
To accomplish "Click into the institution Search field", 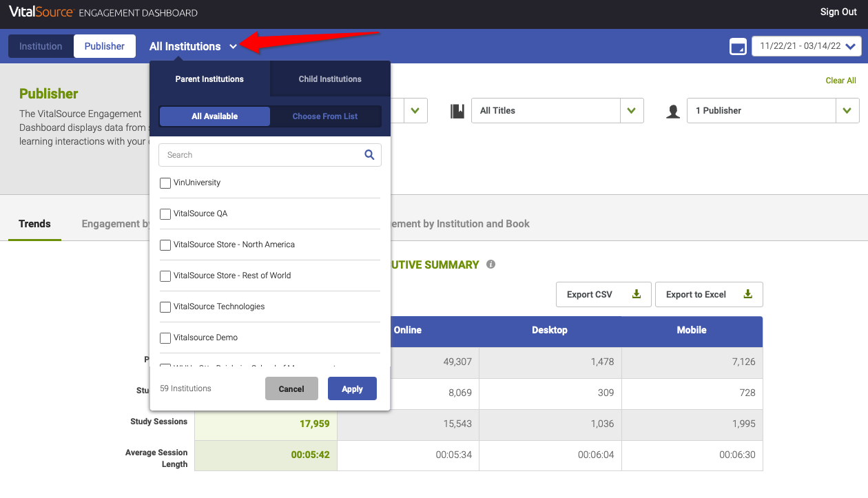I will (270, 155).
